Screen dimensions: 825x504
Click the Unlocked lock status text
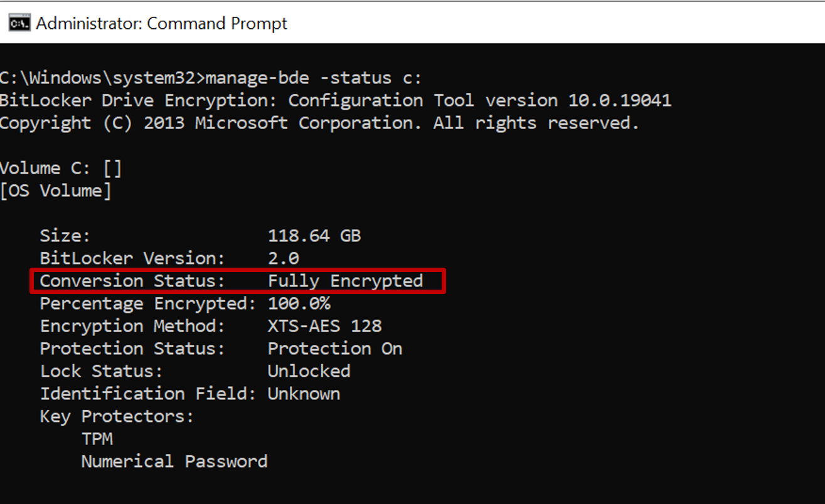(x=308, y=370)
